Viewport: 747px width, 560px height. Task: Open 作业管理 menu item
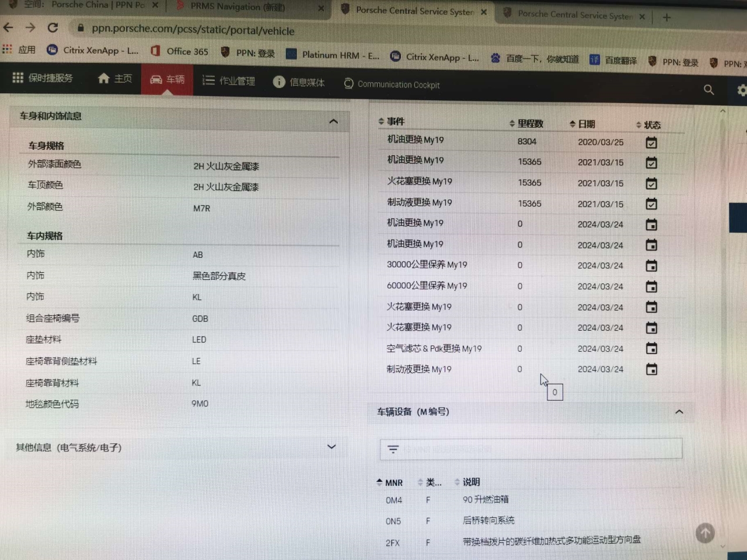(x=229, y=80)
